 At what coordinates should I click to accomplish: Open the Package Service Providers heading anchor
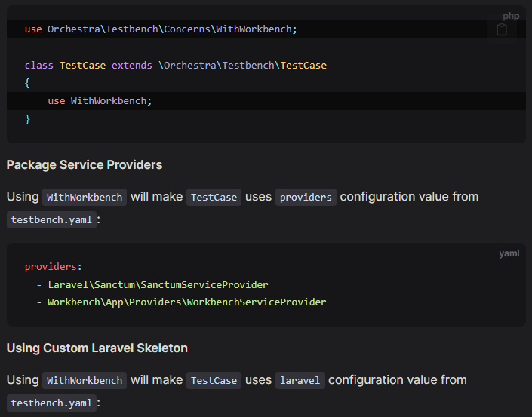click(x=85, y=164)
